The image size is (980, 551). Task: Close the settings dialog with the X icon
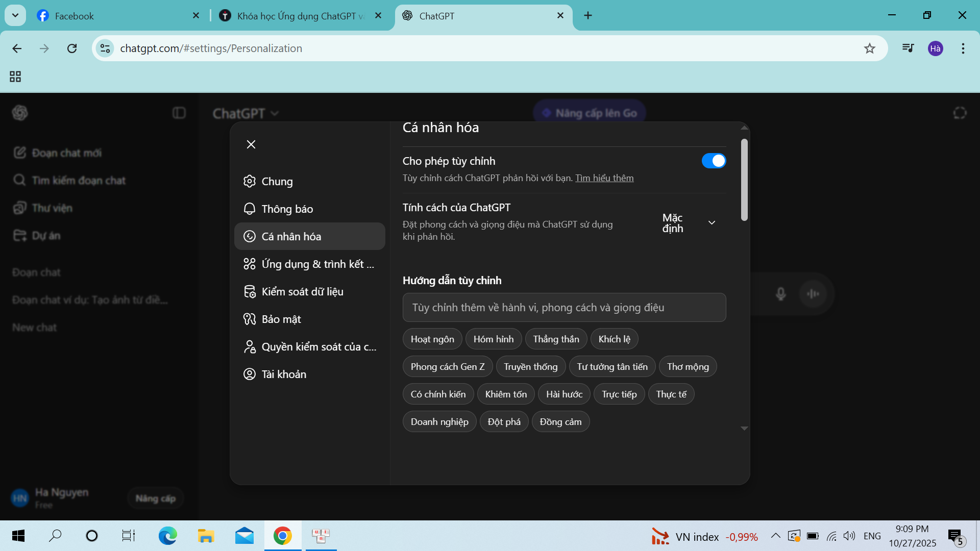(251, 144)
